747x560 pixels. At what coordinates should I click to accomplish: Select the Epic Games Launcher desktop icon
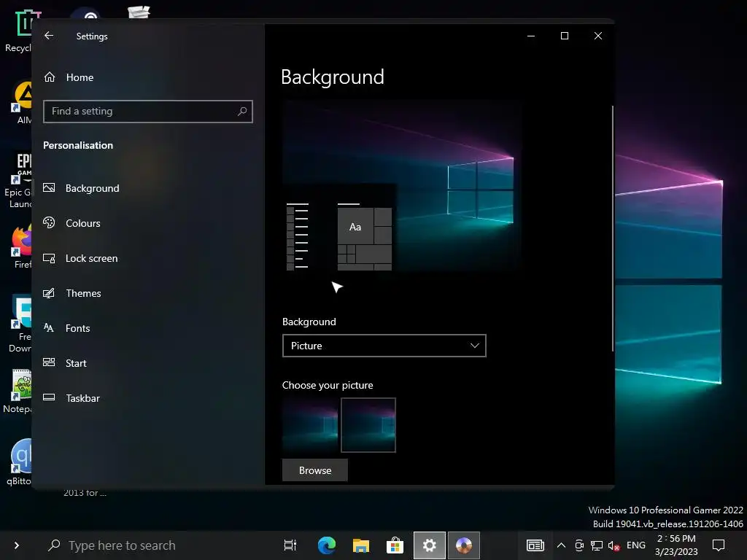tap(18, 181)
